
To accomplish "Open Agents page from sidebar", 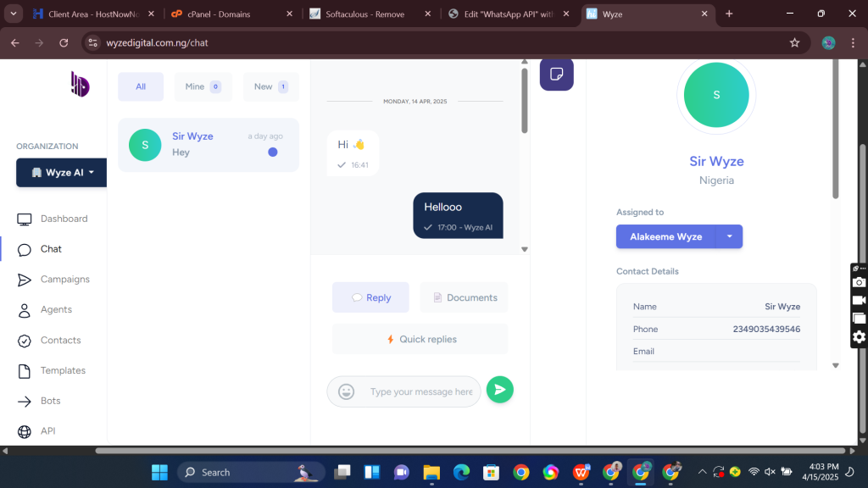I will pos(46,310).
